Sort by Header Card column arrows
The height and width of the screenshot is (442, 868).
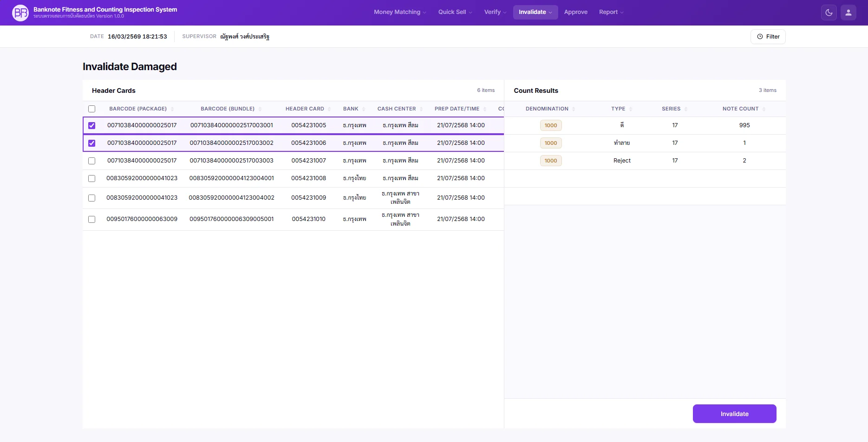[329, 109]
